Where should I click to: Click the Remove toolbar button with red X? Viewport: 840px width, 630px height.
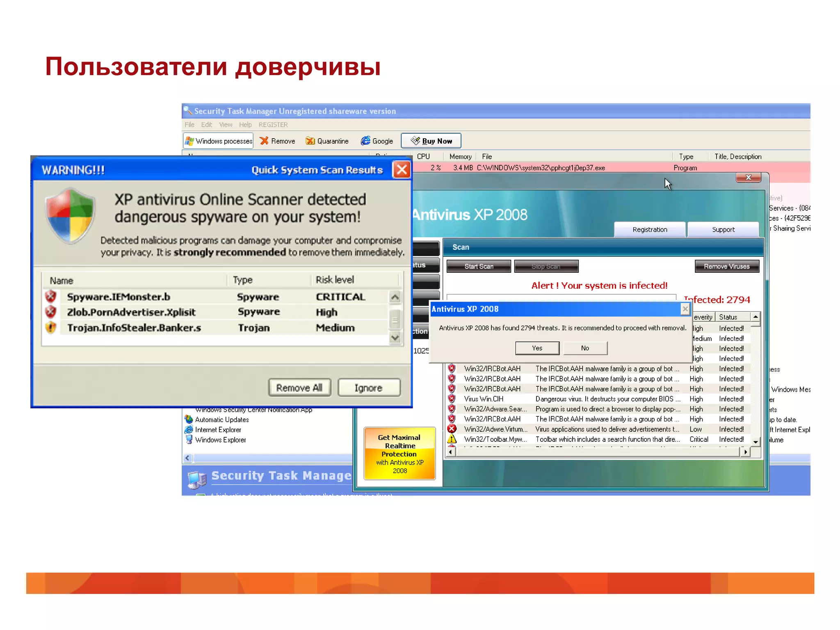coord(278,141)
